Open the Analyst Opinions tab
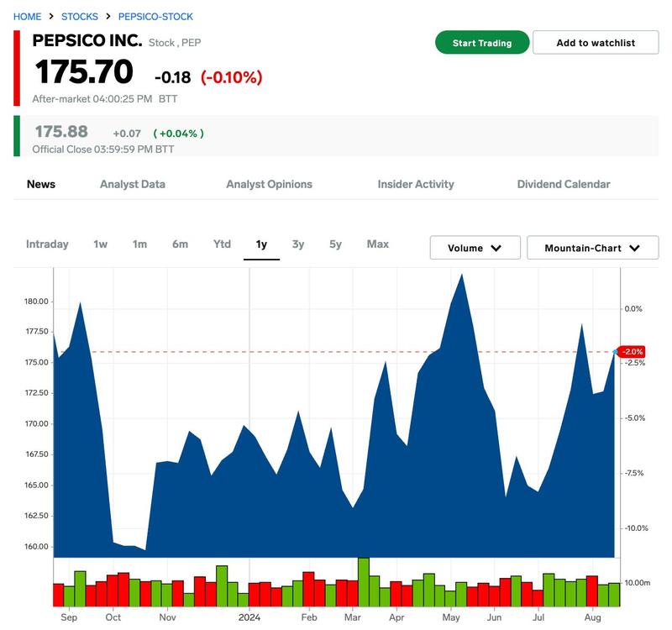672x630 pixels. point(269,184)
